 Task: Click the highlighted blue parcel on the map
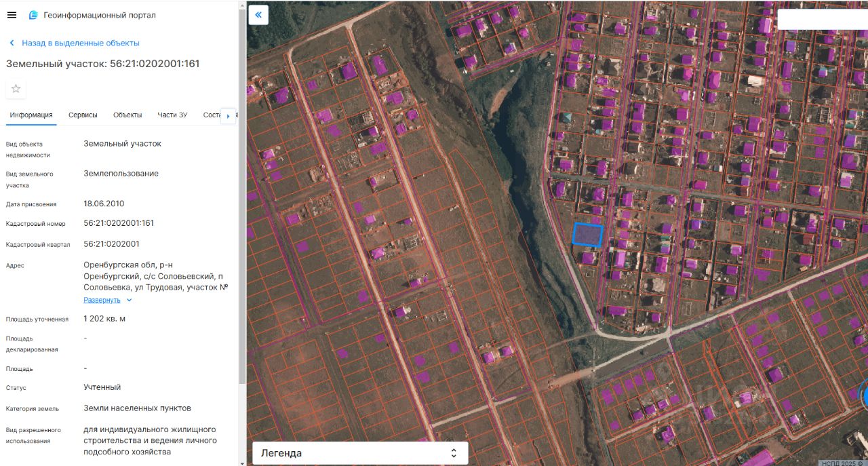[x=587, y=234]
